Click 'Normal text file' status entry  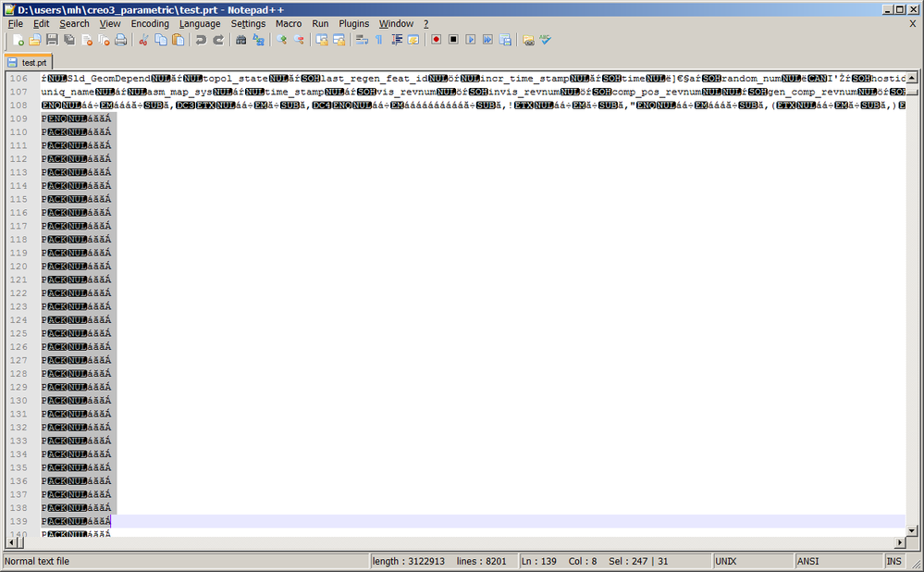pyautogui.click(x=186, y=562)
